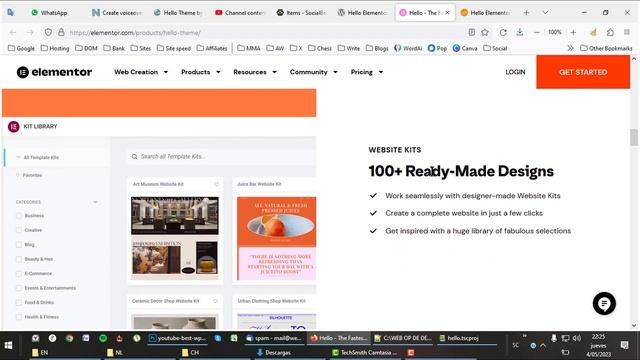Open the chat support bubble
640x360 pixels.
tap(604, 303)
